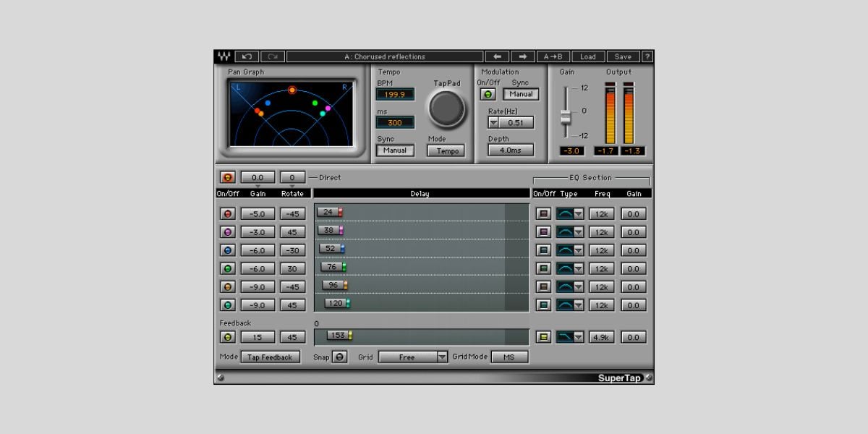Toggle the Direct signal on/off button
This screenshot has width=868, height=434.
click(x=228, y=177)
